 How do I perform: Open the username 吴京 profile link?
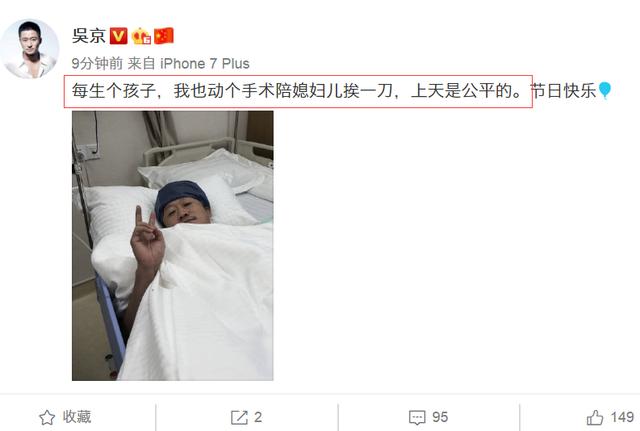click(89, 36)
